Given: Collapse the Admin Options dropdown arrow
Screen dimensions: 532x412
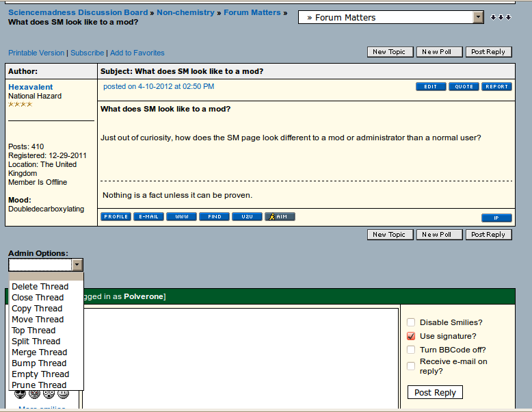Looking at the screenshot, I should point(77,265).
